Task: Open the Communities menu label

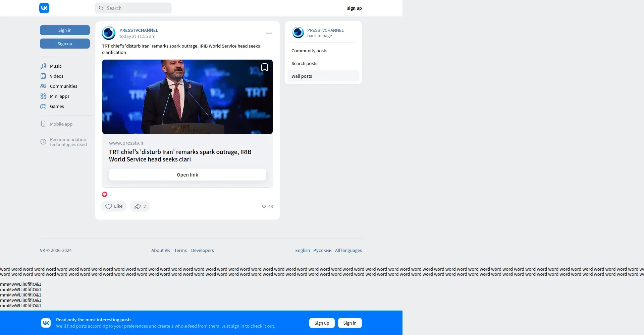Action: click(63, 86)
